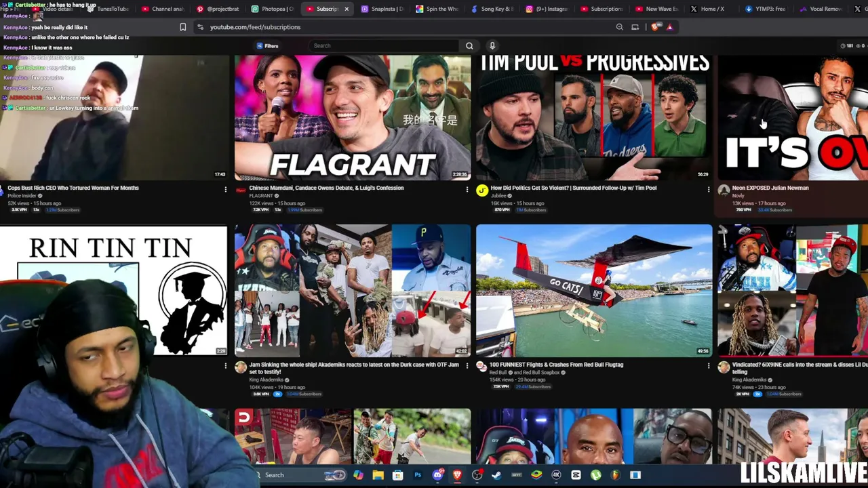Open the Neon EXPOSED Julian Newman thumbnail
Image resolution: width=868 pixels, height=488 pixels.
click(x=793, y=117)
